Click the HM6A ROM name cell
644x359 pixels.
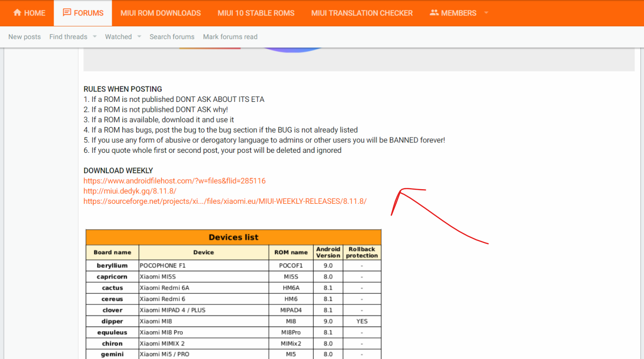(291, 288)
